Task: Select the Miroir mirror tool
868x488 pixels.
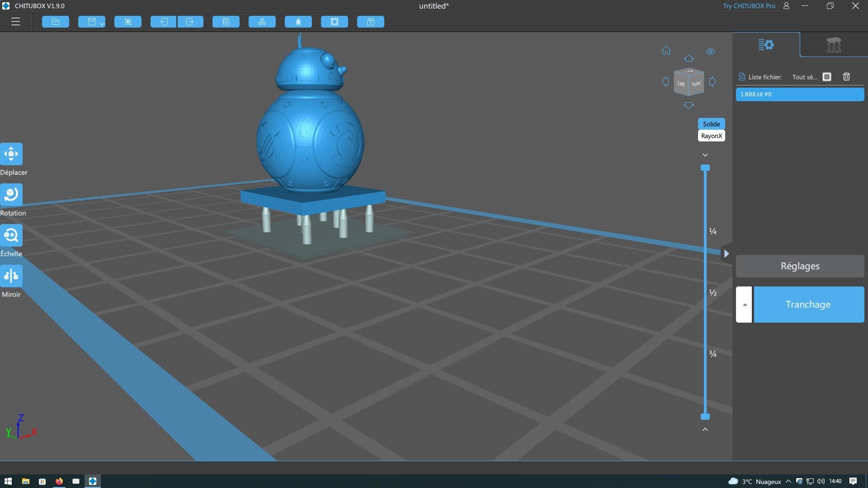Action: tap(11, 276)
